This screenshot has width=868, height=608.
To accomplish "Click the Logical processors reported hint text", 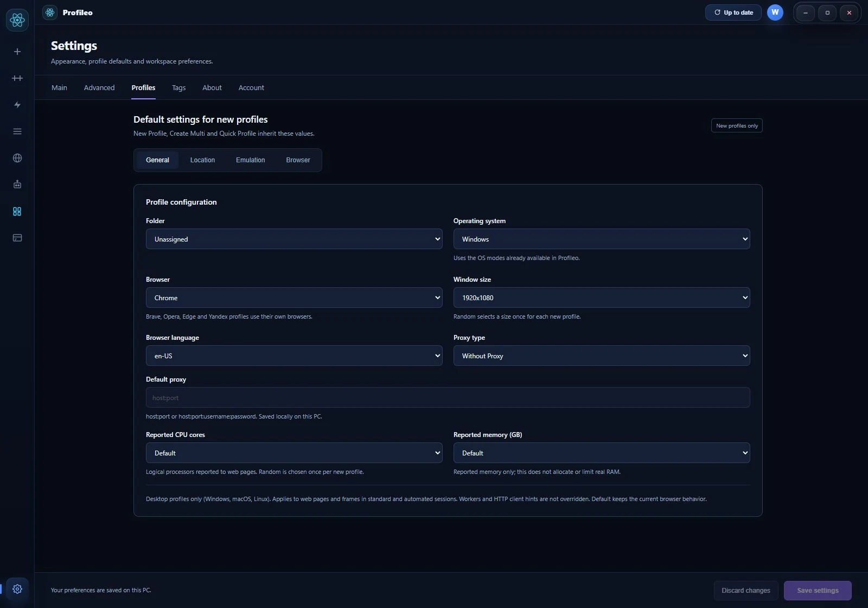I will 255,472.
